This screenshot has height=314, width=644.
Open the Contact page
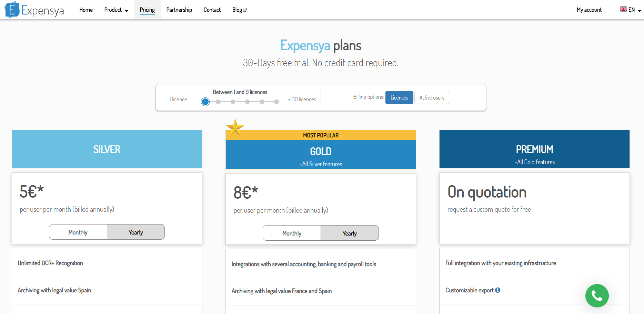pos(212,10)
